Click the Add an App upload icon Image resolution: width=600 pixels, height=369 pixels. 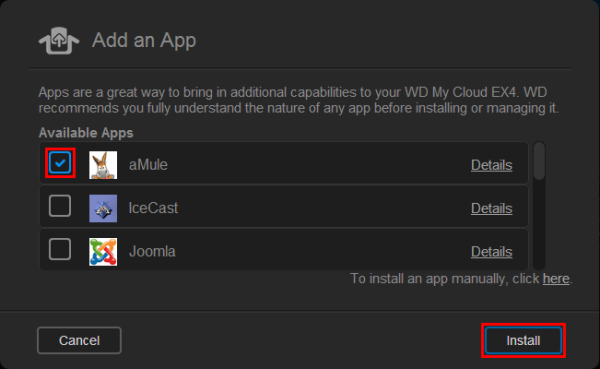point(59,40)
